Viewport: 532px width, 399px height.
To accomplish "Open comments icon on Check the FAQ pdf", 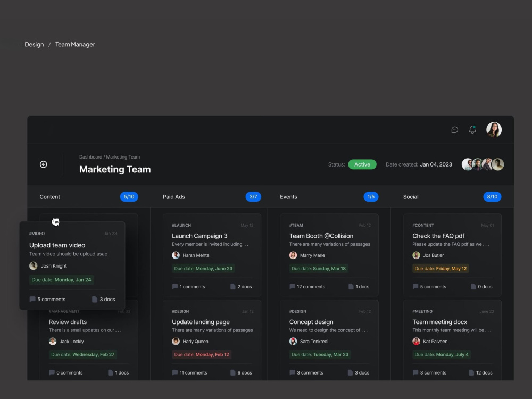I will [415, 286].
